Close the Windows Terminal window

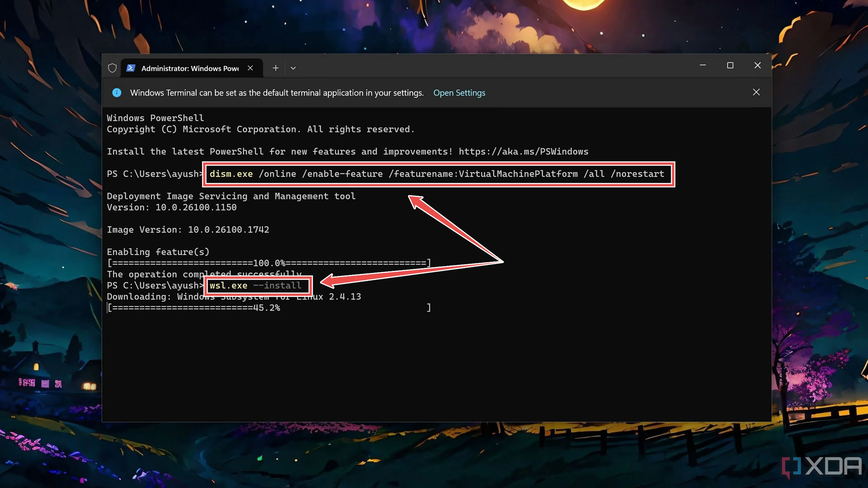(757, 65)
